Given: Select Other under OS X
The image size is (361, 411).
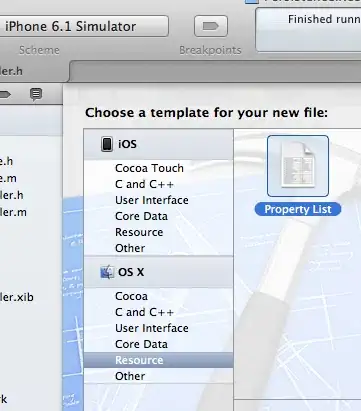Looking at the screenshot, I should click(x=130, y=376).
